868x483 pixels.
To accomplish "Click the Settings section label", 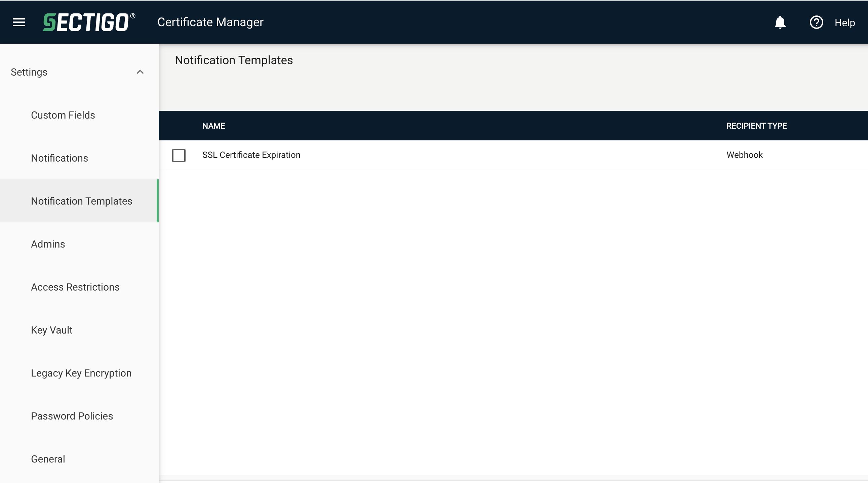I will [x=29, y=72].
